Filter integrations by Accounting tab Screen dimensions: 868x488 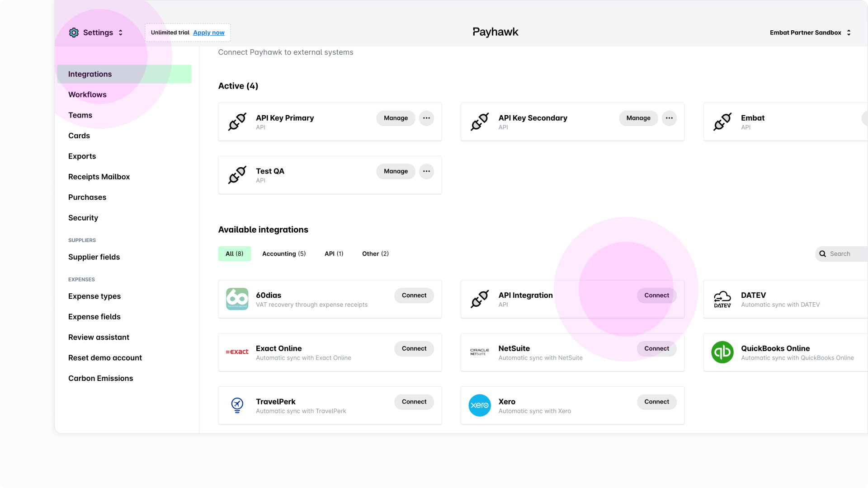283,253
